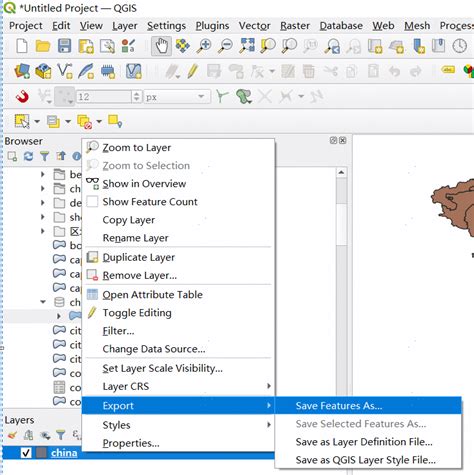Toggle editing with the yellow pencil toolbar icon
The height and width of the screenshot is (475, 474).
click(192, 71)
